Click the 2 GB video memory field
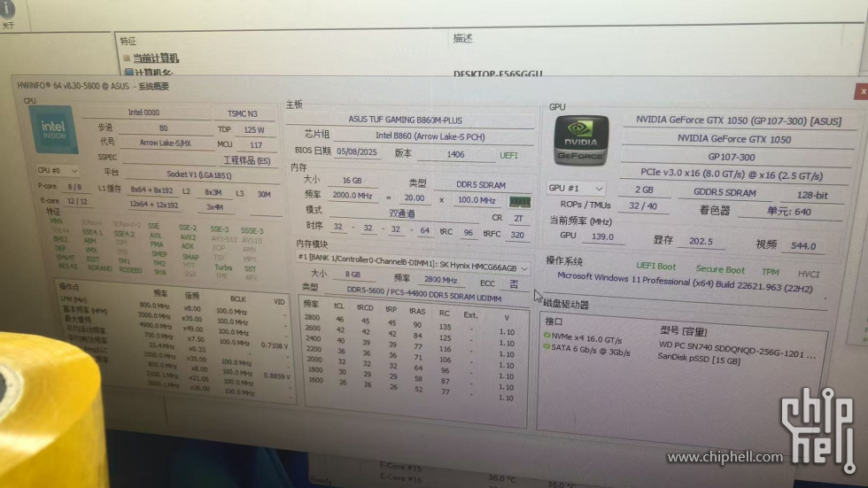This screenshot has width=868, height=488. click(644, 190)
